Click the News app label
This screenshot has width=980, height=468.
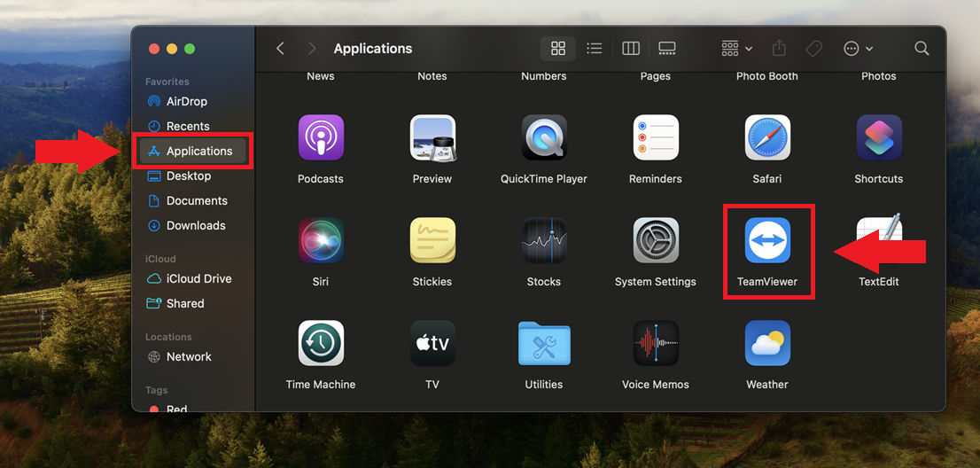pyautogui.click(x=321, y=76)
